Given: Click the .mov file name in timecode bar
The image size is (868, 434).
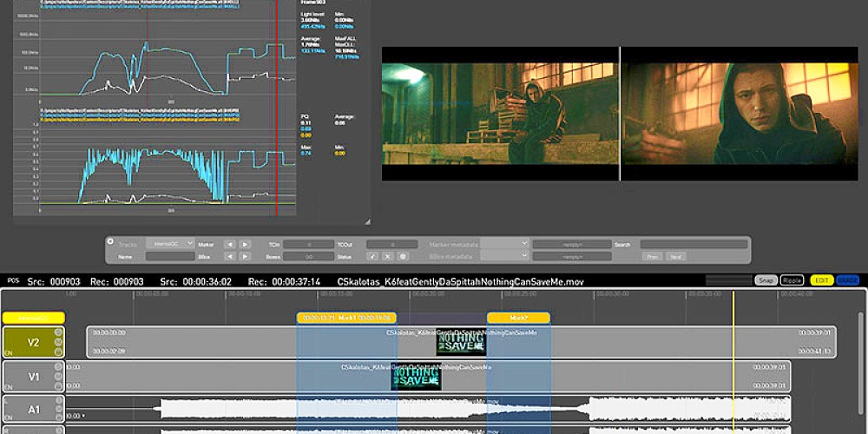Looking at the screenshot, I should (x=461, y=281).
